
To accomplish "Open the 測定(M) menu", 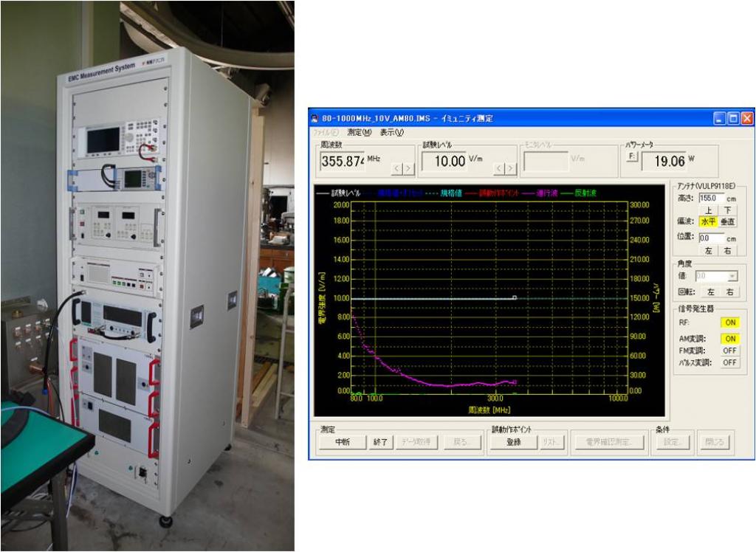I will [x=360, y=133].
